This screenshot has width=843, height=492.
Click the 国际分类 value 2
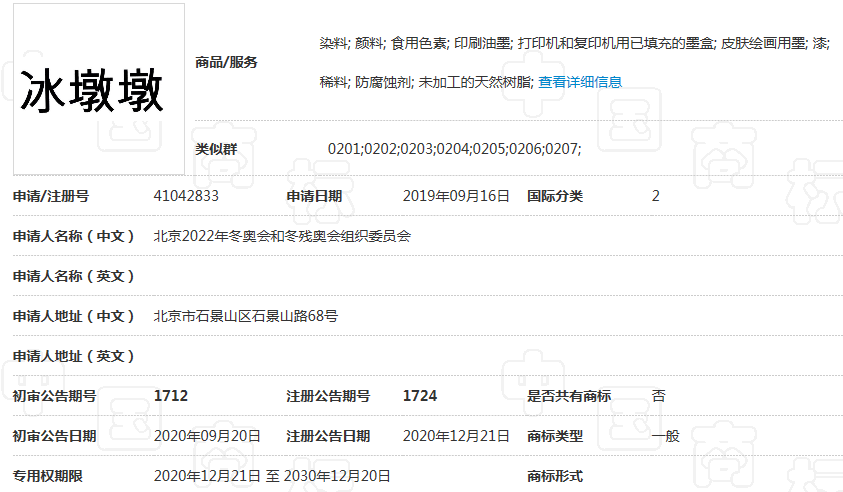(655, 196)
